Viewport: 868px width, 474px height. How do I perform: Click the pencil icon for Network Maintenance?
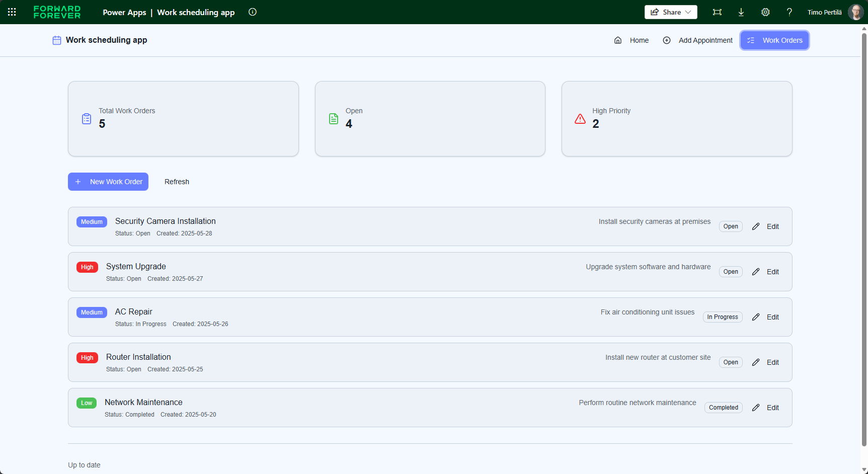756,408
